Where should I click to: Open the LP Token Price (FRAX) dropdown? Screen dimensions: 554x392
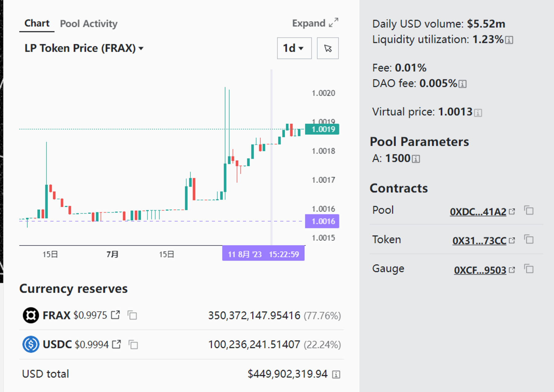coord(84,48)
